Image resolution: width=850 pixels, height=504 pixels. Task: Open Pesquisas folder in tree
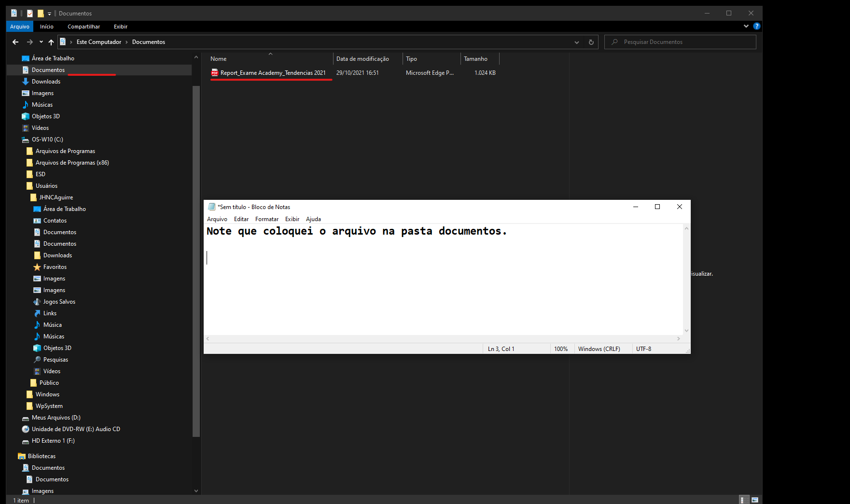[56, 360]
